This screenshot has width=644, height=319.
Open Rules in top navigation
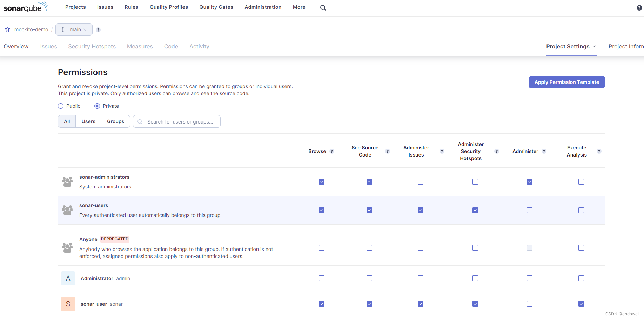[132, 7]
